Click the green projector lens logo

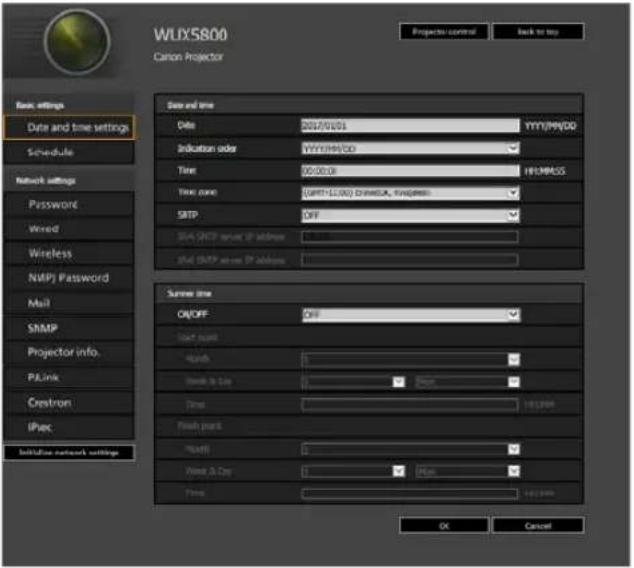tap(77, 42)
